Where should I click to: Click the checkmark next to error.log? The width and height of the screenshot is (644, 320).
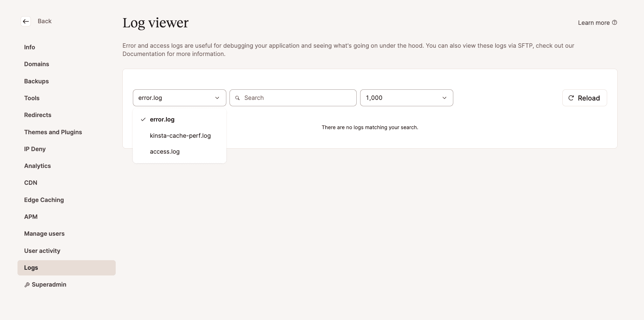pos(143,120)
